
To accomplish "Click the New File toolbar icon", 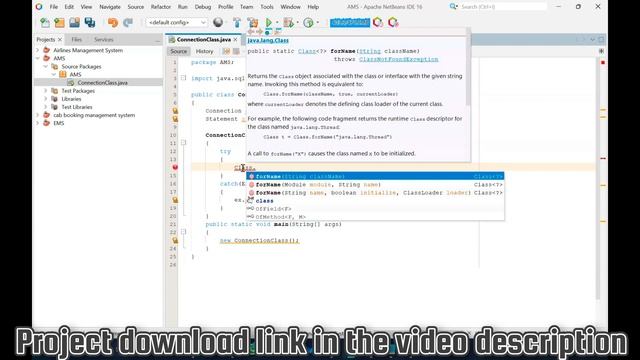I will click(44, 22).
